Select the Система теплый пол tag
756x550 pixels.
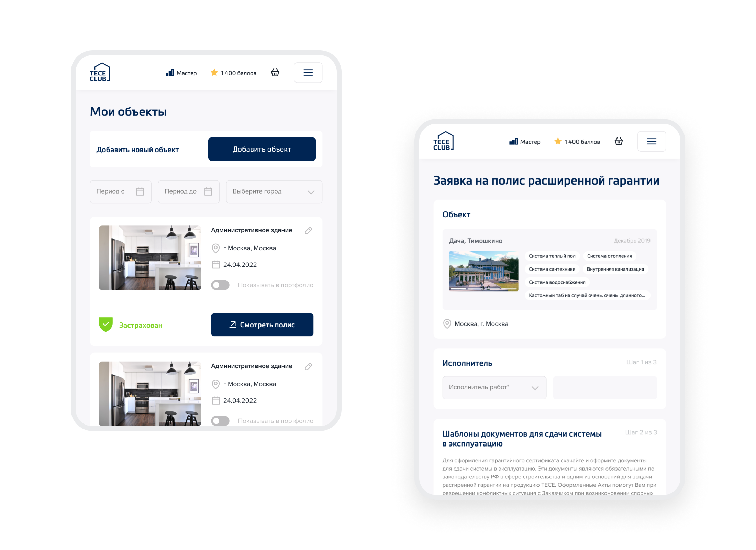click(x=552, y=256)
